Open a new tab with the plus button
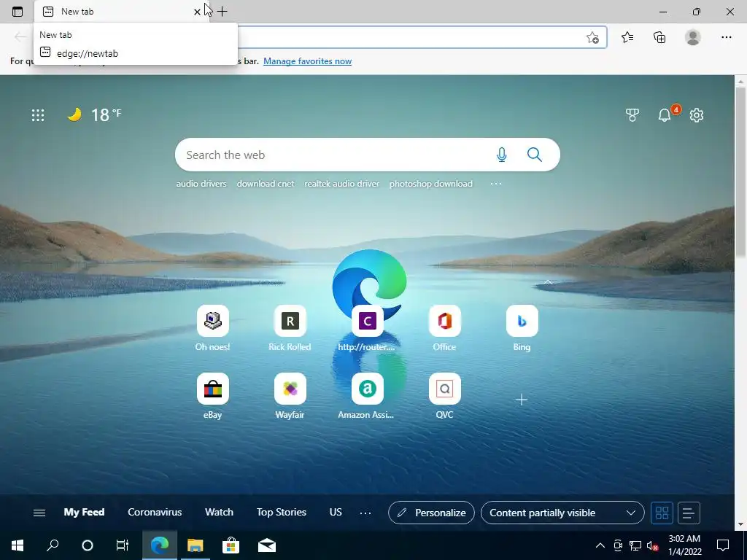The width and height of the screenshot is (747, 560). (222, 12)
